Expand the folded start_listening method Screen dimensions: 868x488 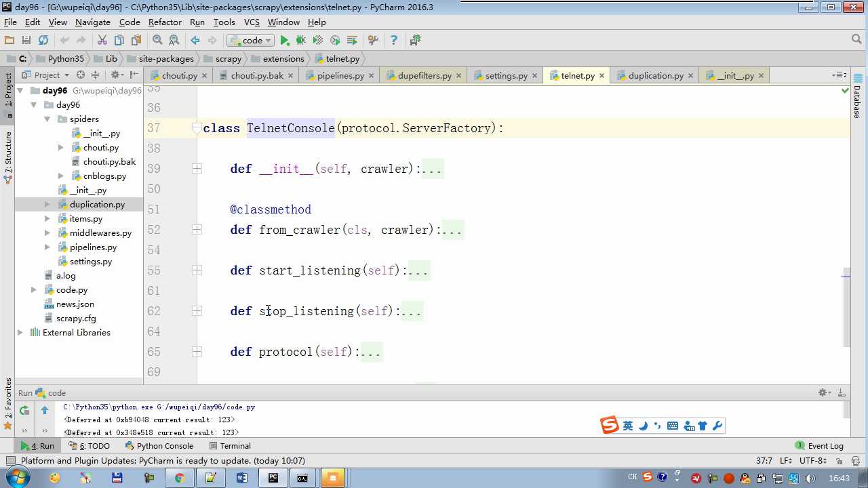[x=197, y=270]
